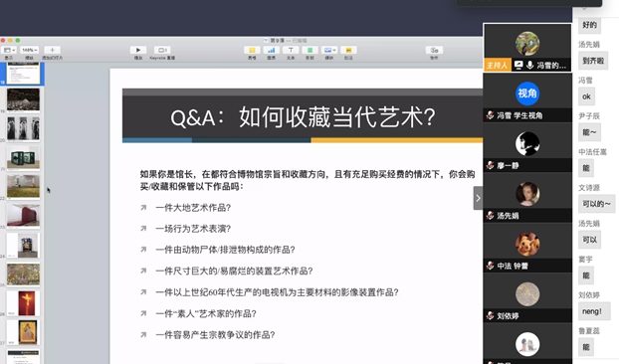
Task: Click the muted mic beside 廖一静
Action: pos(490,165)
